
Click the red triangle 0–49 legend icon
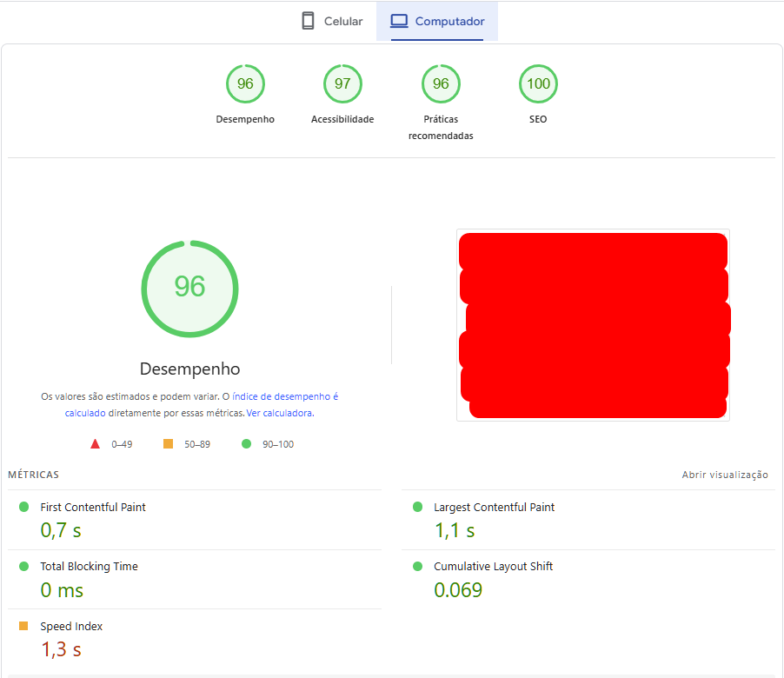95,444
